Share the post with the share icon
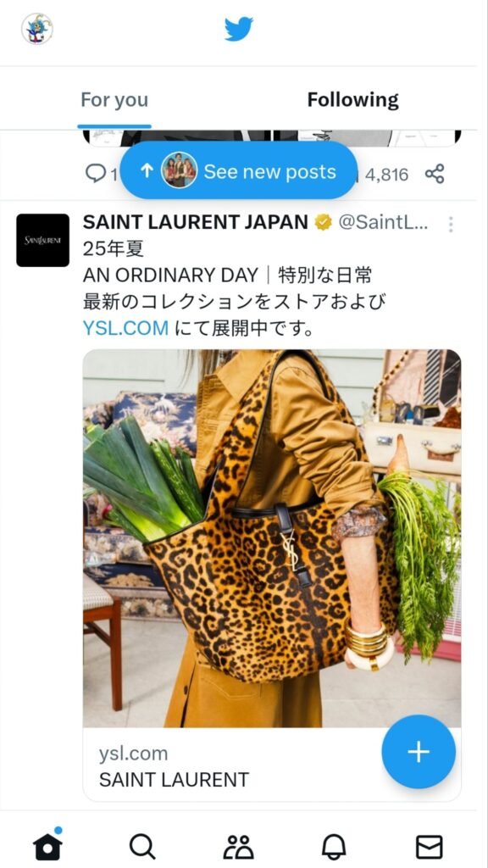Screen dimensions: 488x868 click(x=435, y=174)
